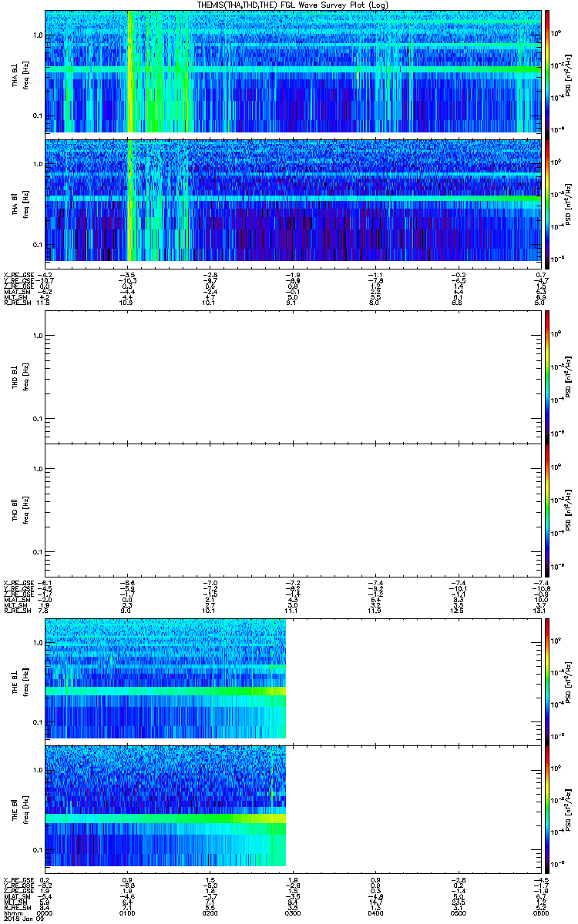Click the '0100' time tick label

128,912
